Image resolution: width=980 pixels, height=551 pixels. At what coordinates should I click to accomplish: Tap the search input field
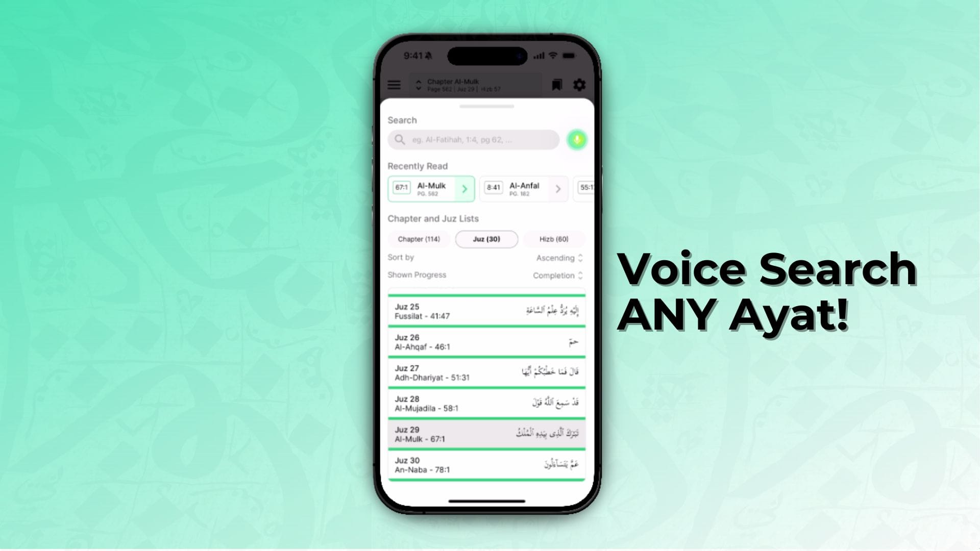[475, 139]
